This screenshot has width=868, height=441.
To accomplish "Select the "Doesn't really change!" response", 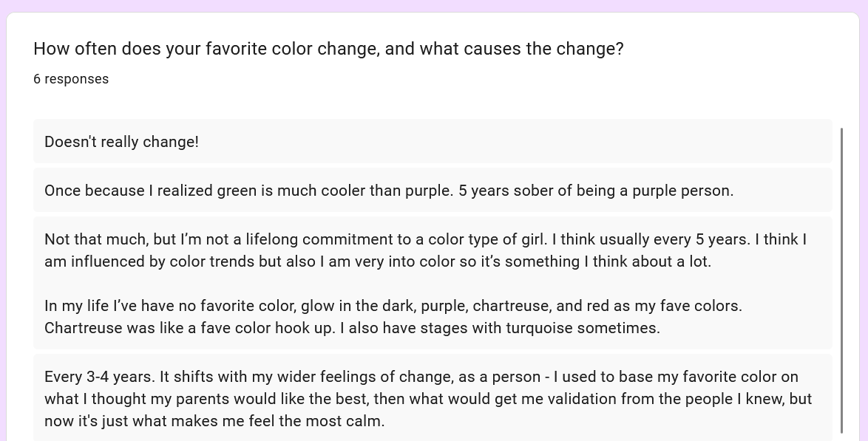I will tap(122, 142).
